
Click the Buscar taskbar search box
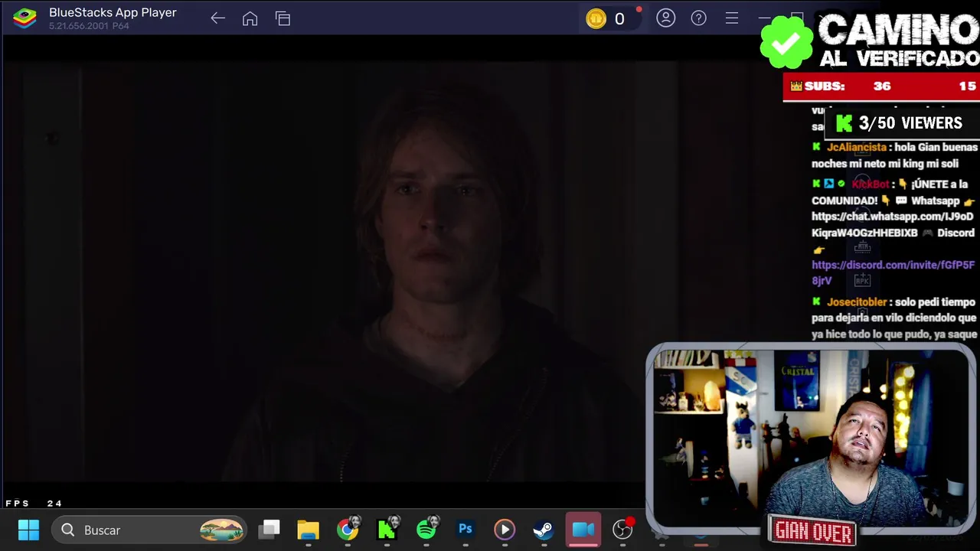click(150, 530)
